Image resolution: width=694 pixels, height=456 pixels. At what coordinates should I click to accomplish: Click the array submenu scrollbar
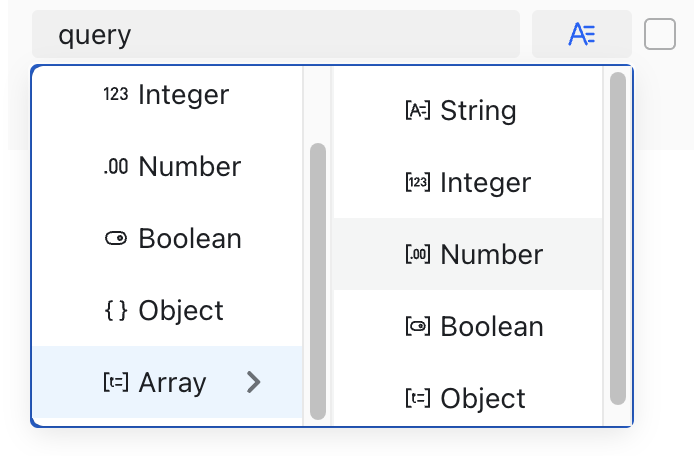click(617, 238)
